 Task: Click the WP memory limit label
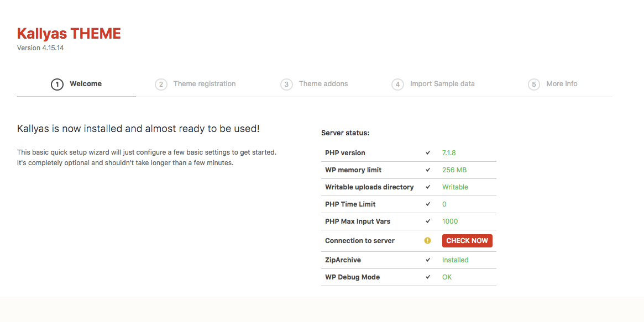[x=353, y=170]
